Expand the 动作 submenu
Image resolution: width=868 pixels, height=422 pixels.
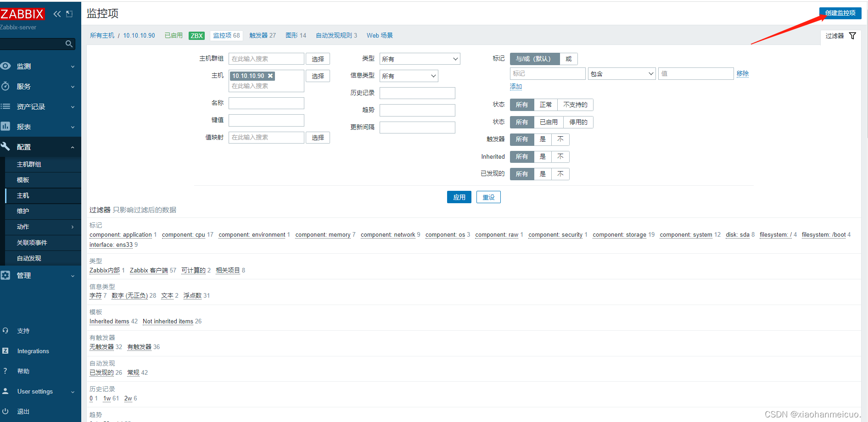click(73, 227)
